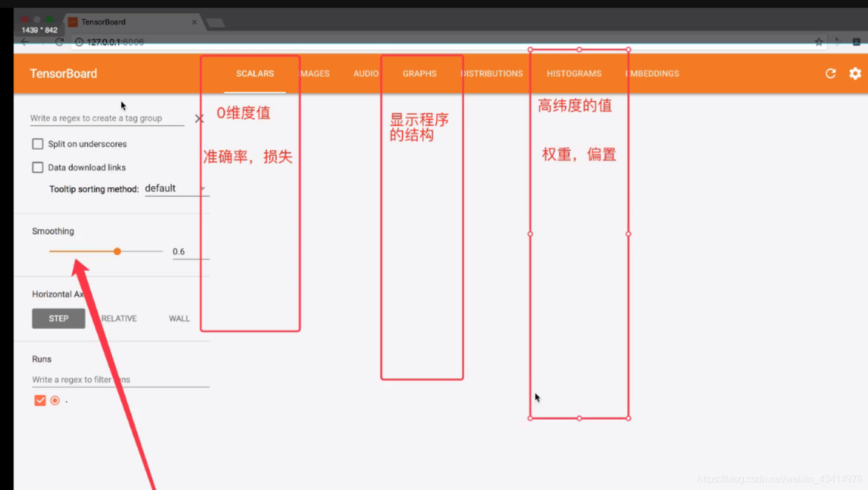The image size is (868, 490).
Task: Click the Smoothing value field showing 0.6
Action: (190, 252)
